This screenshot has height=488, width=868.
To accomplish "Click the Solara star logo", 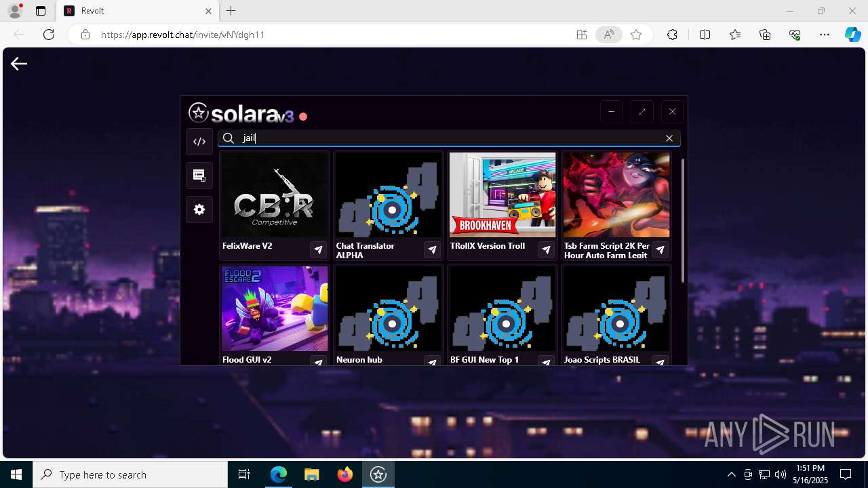I will (198, 113).
